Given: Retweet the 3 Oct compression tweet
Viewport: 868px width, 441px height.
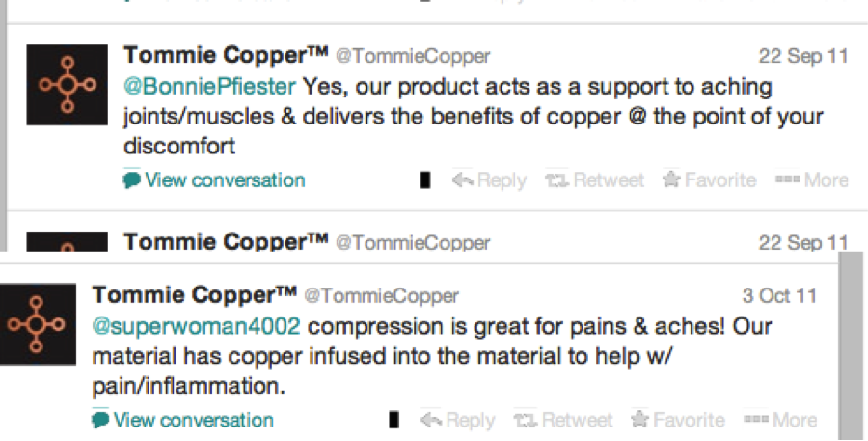Looking at the screenshot, I should click(x=563, y=421).
